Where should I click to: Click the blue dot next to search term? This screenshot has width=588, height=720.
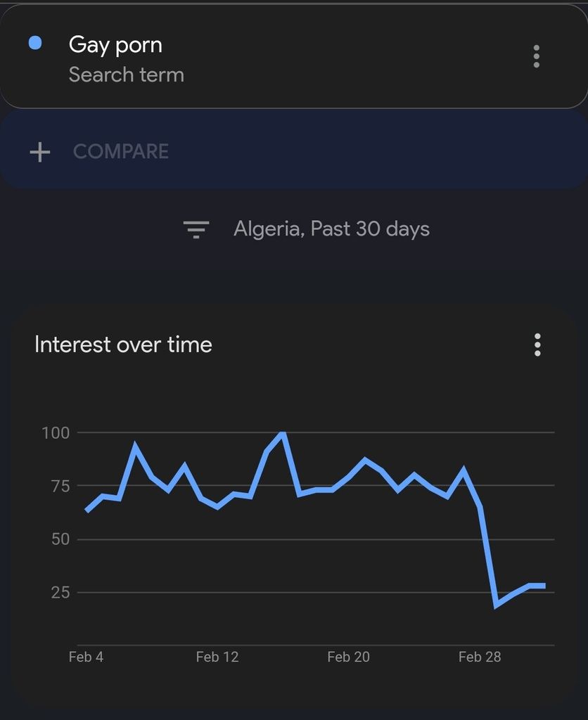[x=35, y=44]
